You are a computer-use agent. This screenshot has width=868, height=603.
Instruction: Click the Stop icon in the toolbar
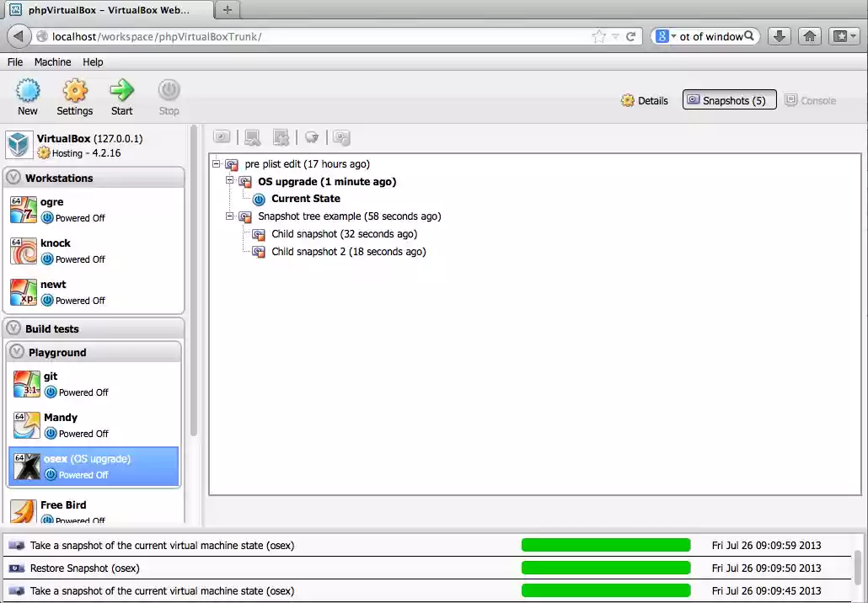coord(168,95)
